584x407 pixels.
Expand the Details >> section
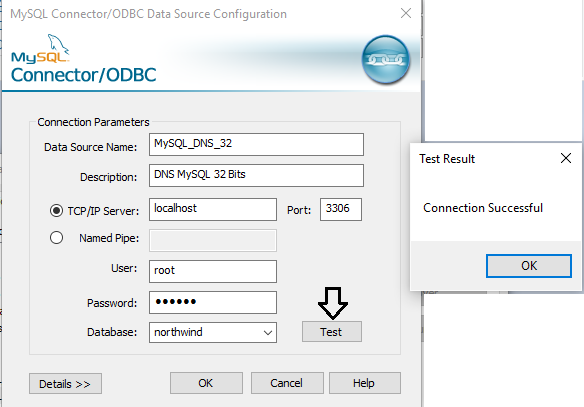(65, 384)
